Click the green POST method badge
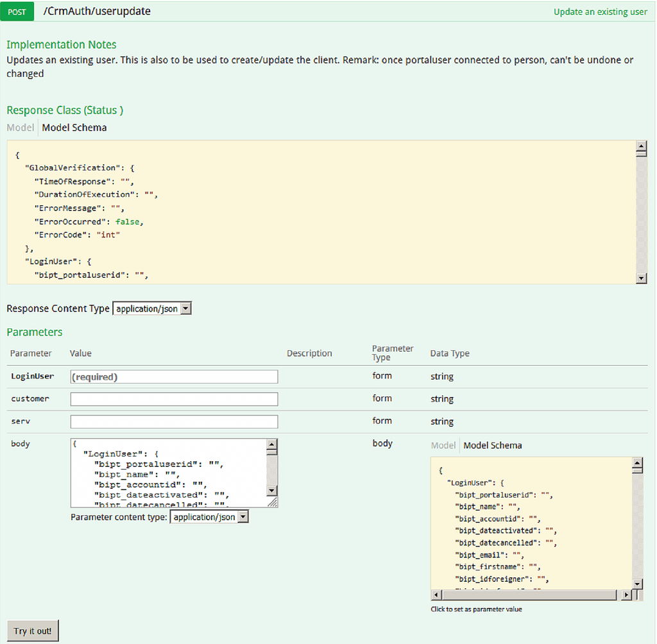Viewport: 657px width, 644px height. 17,12
